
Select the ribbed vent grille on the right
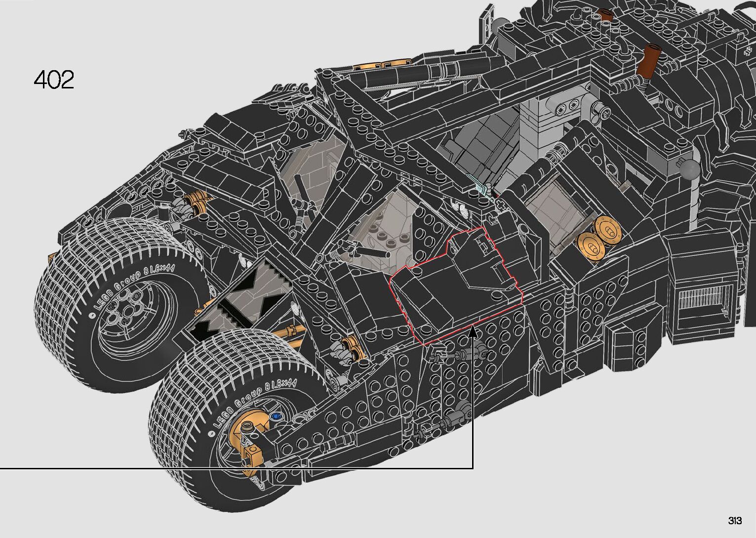(x=702, y=303)
